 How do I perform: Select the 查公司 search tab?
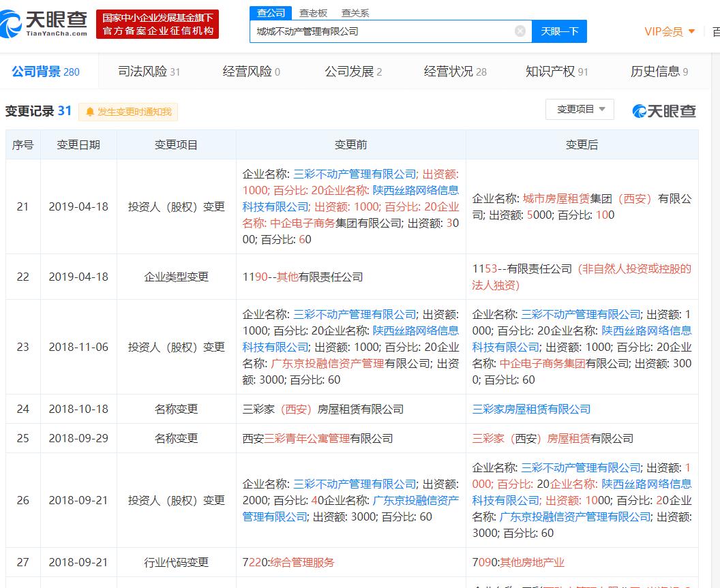[x=271, y=13]
